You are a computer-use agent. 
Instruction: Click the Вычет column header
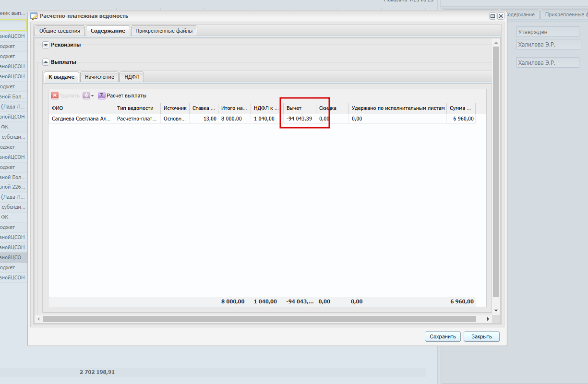coord(300,108)
